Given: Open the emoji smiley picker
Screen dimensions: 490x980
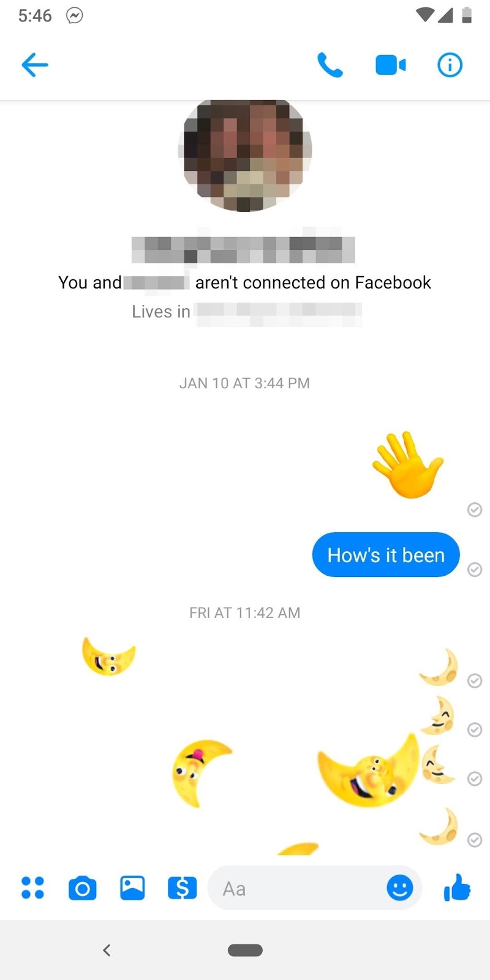Looking at the screenshot, I should (x=400, y=888).
